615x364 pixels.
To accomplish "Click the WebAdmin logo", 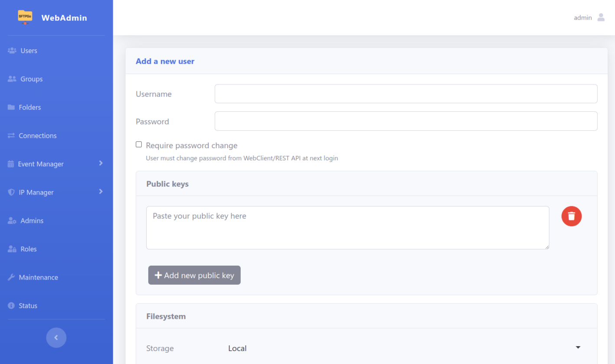I will 52,17.
